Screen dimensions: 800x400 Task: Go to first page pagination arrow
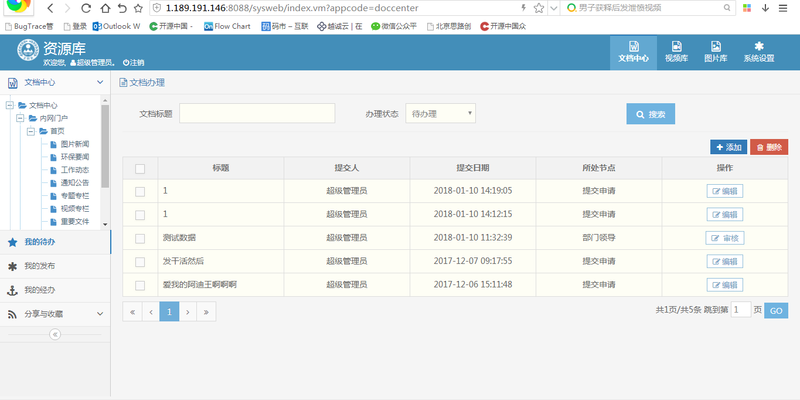pyautogui.click(x=132, y=312)
